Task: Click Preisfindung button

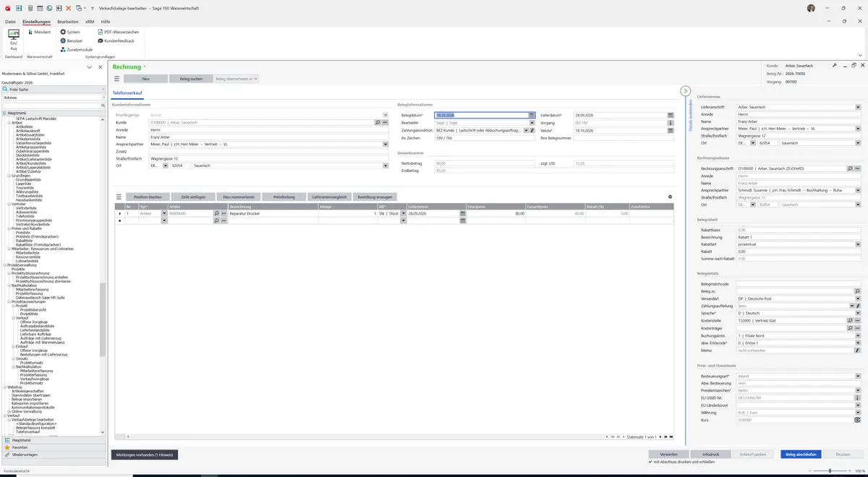Action: pos(284,197)
